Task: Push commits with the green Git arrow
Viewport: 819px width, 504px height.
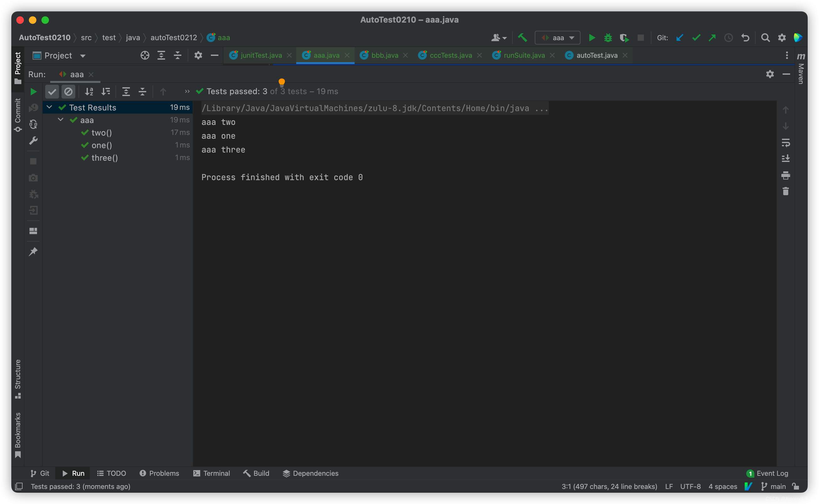Action: click(x=712, y=38)
